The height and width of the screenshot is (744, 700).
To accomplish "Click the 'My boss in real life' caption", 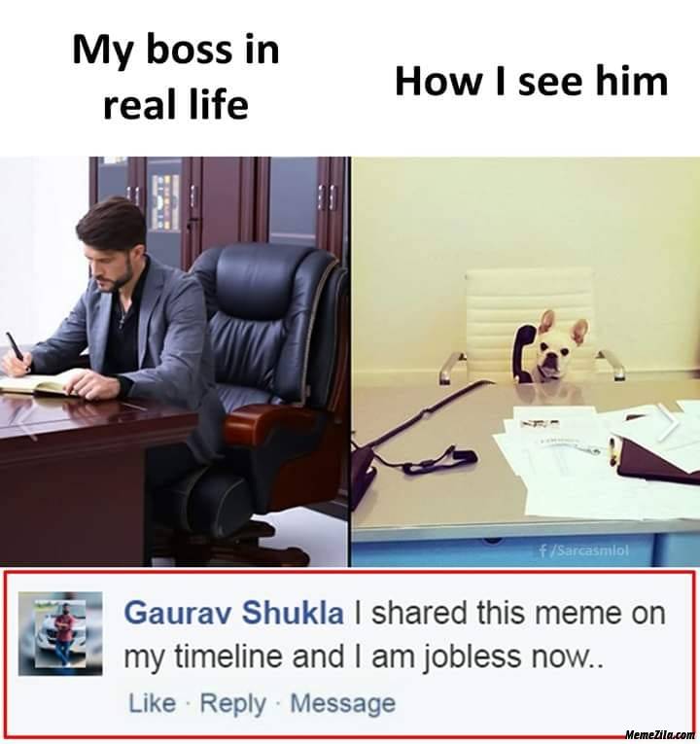I will click(x=176, y=77).
